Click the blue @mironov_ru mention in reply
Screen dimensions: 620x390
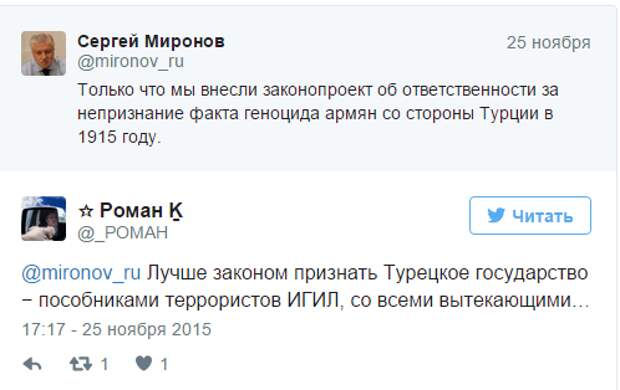click(81, 273)
